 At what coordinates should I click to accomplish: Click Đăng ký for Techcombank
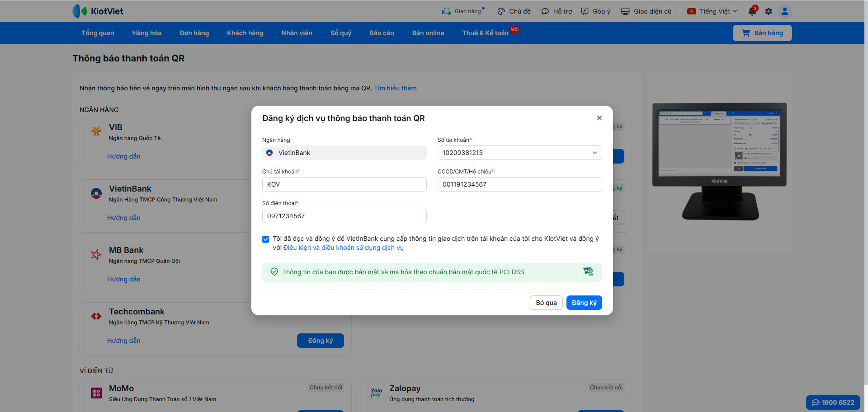pos(321,341)
